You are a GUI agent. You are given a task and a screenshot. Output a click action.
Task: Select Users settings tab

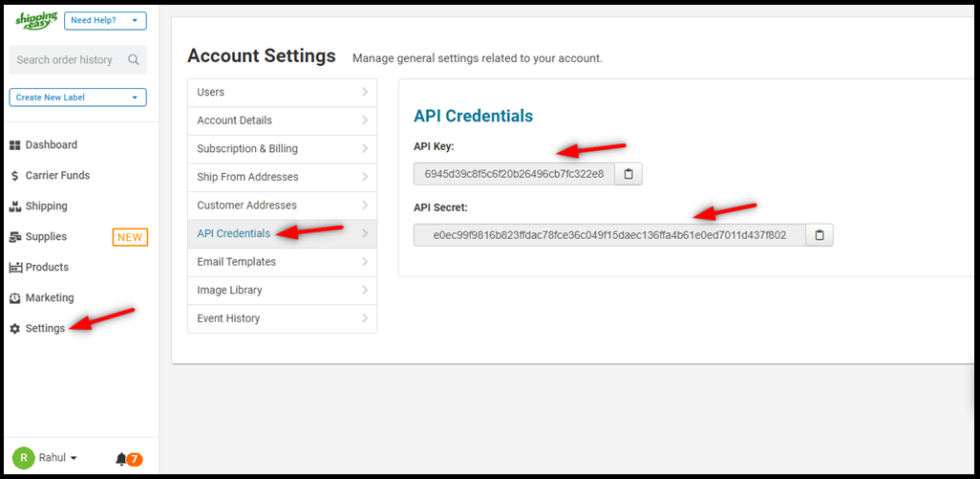pos(283,93)
